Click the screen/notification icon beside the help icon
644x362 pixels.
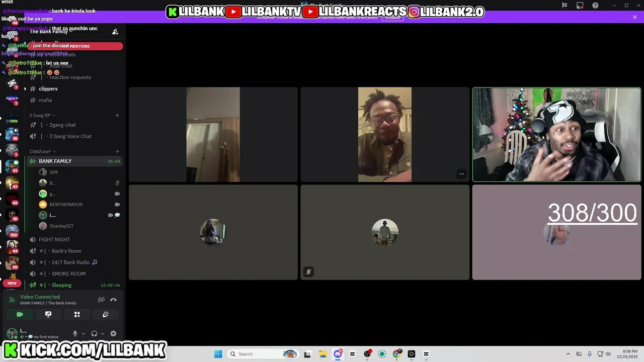(x=580, y=6)
